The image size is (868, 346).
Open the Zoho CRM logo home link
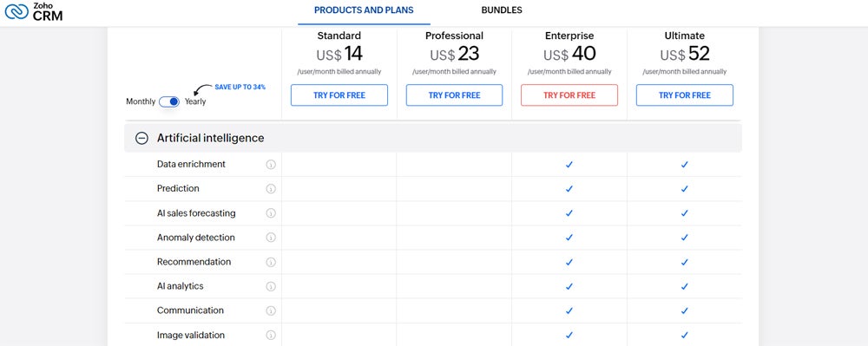pos(33,11)
